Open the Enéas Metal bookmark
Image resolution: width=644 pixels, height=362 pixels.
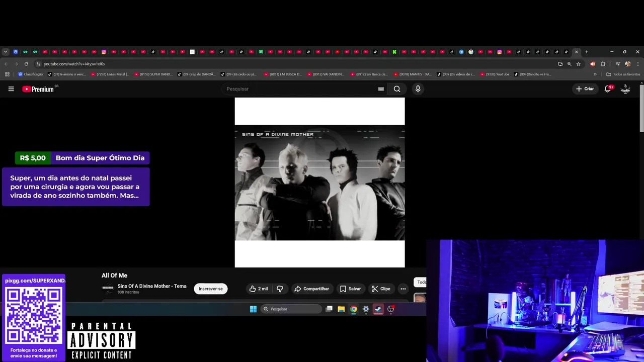[x=110, y=74]
